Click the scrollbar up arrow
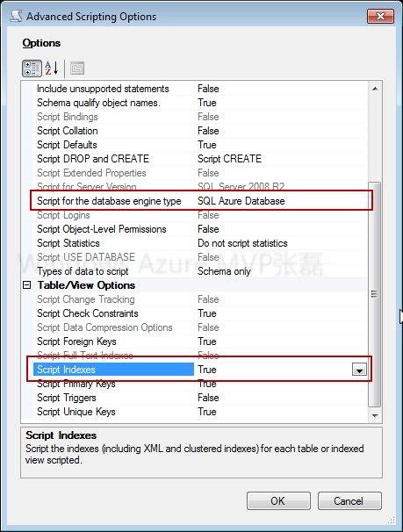Viewport: 403px width, 532px height. click(x=375, y=89)
